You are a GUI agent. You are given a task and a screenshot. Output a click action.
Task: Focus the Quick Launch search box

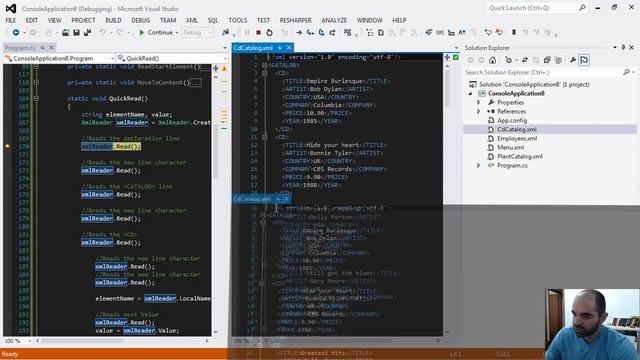click(x=537, y=8)
